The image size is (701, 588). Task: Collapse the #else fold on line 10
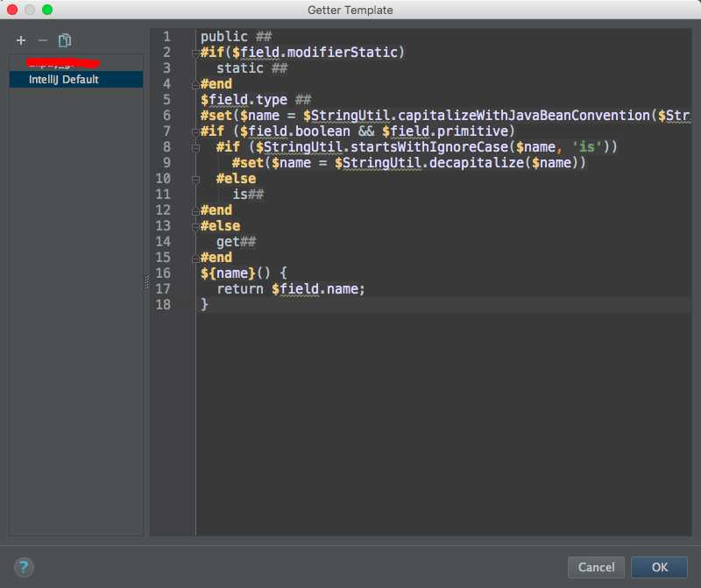[195, 180]
